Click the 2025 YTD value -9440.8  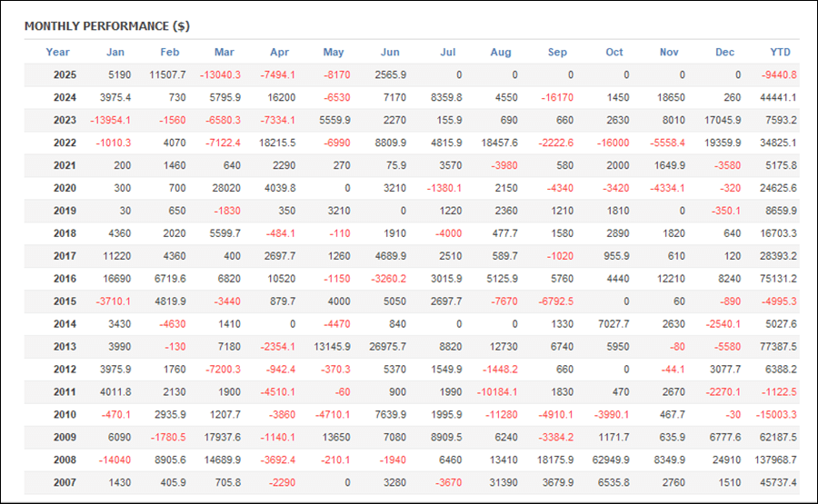pos(779,75)
